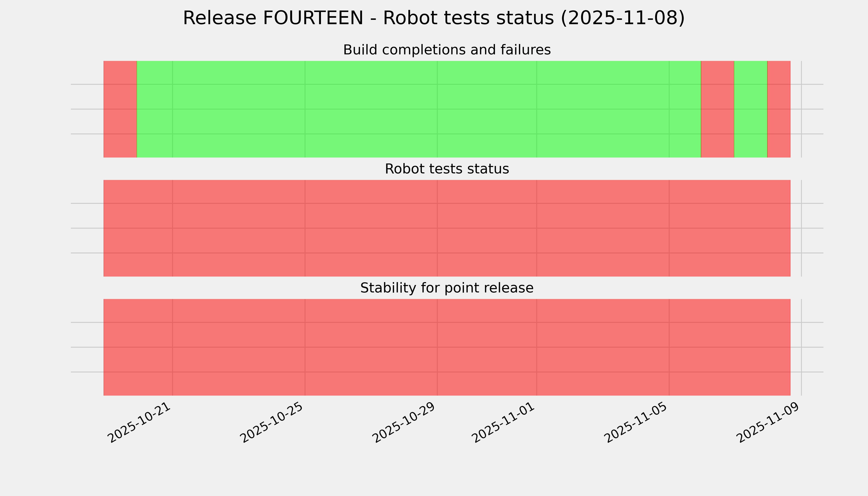The height and width of the screenshot is (496, 868).
Task: Click the short green segment between red build failures
Action: point(750,109)
